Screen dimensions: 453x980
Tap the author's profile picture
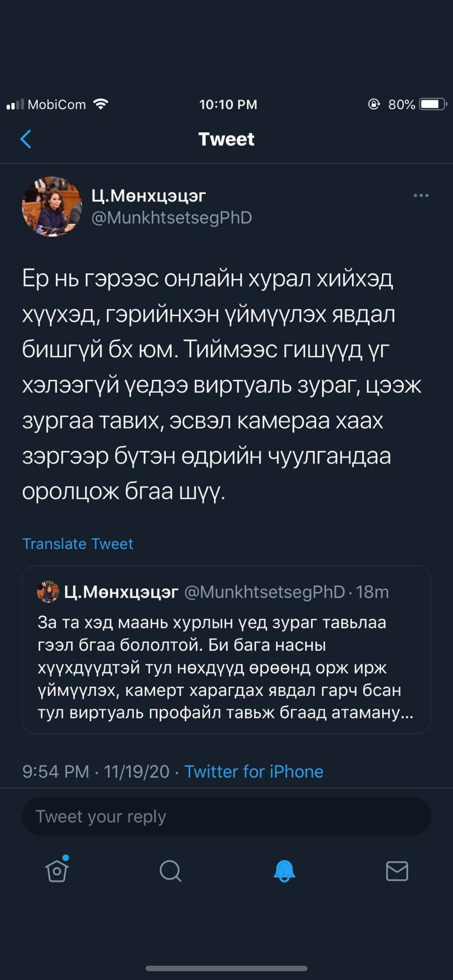tap(52, 206)
